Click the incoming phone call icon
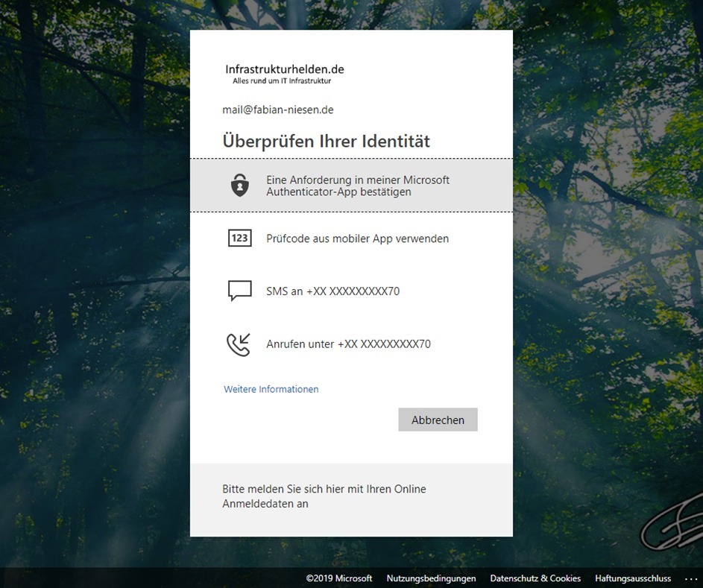The image size is (703, 588). point(239,344)
